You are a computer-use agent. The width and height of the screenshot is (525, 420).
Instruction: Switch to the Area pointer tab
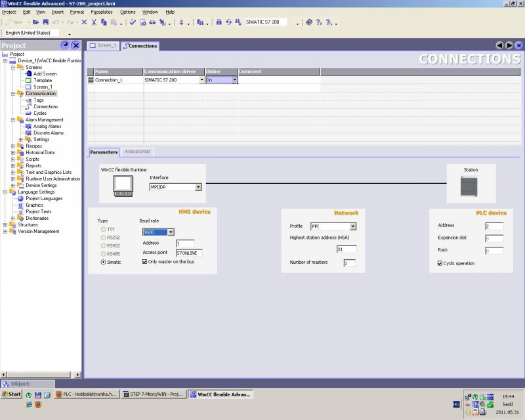click(138, 152)
